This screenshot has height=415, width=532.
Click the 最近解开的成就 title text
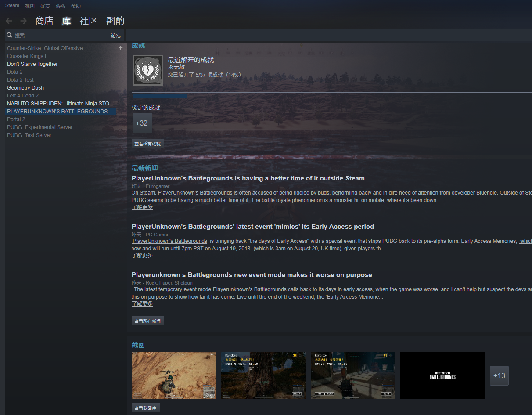point(191,60)
